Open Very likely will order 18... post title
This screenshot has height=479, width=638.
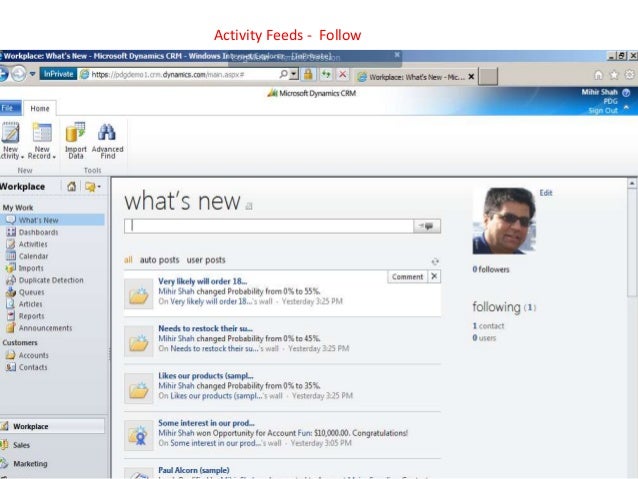202,281
